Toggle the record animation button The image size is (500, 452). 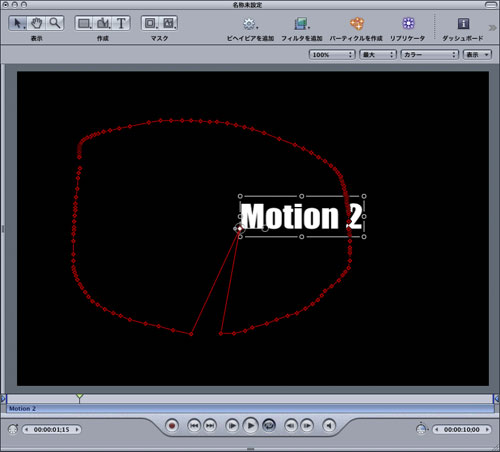(x=172, y=426)
